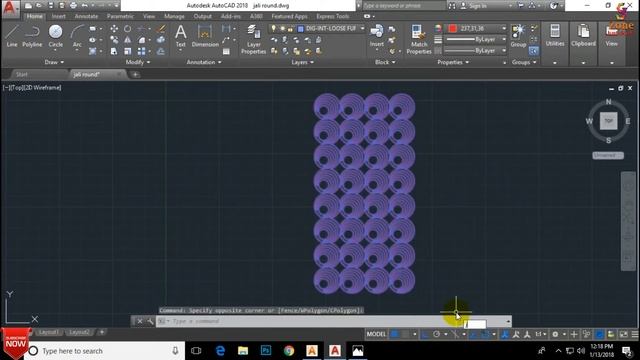This screenshot has height=360, width=640.
Task: Click the Copy tool in Modify panel
Action: pyautogui.click(x=114, y=40)
